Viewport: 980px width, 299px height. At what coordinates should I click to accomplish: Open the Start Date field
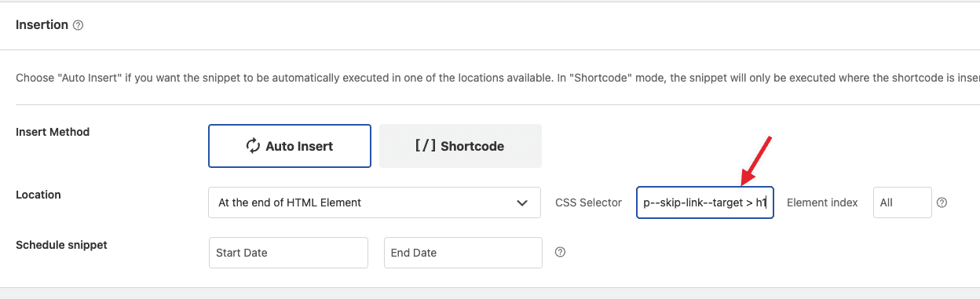(x=288, y=253)
